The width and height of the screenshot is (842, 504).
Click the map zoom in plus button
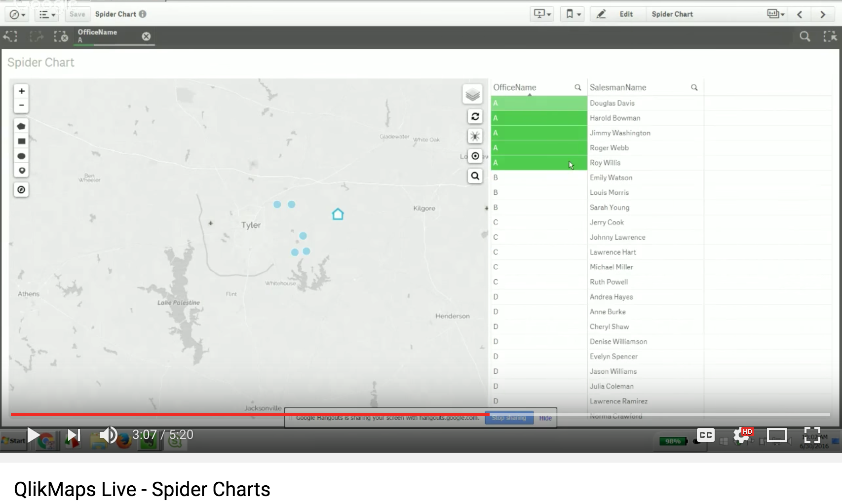click(21, 91)
